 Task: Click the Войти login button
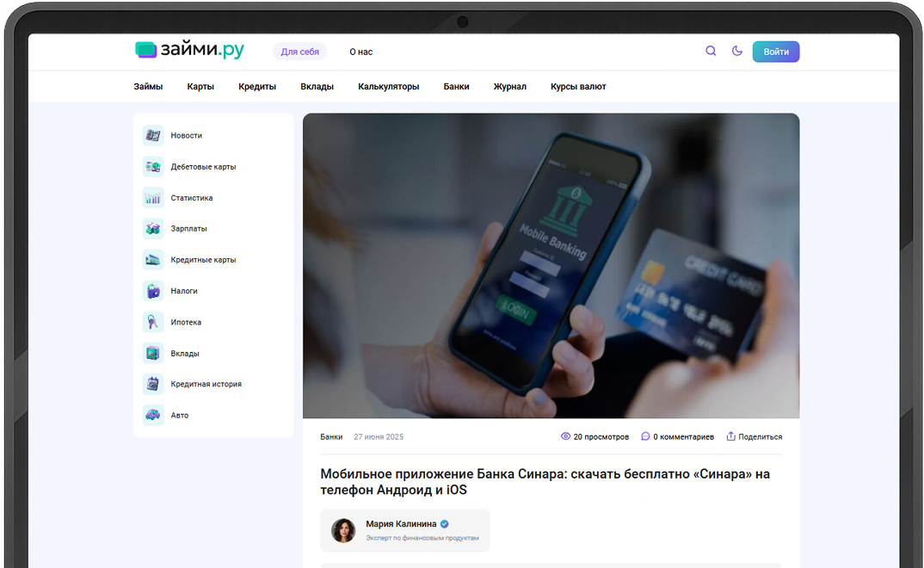pyautogui.click(x=776, y=52)
